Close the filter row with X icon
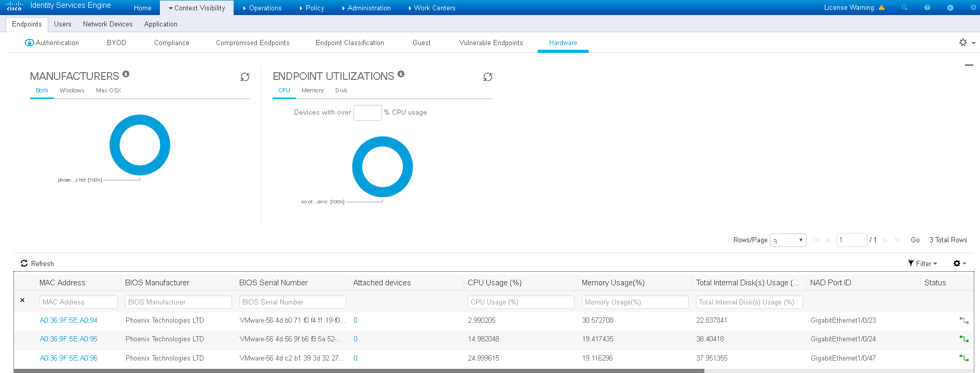Image resolution: width=980 pixels, height=373 pixels. tap(22, 300)
